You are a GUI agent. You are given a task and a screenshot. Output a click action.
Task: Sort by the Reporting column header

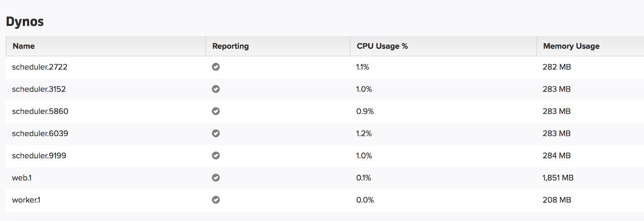pyautogui.click(x=231, y=46)
